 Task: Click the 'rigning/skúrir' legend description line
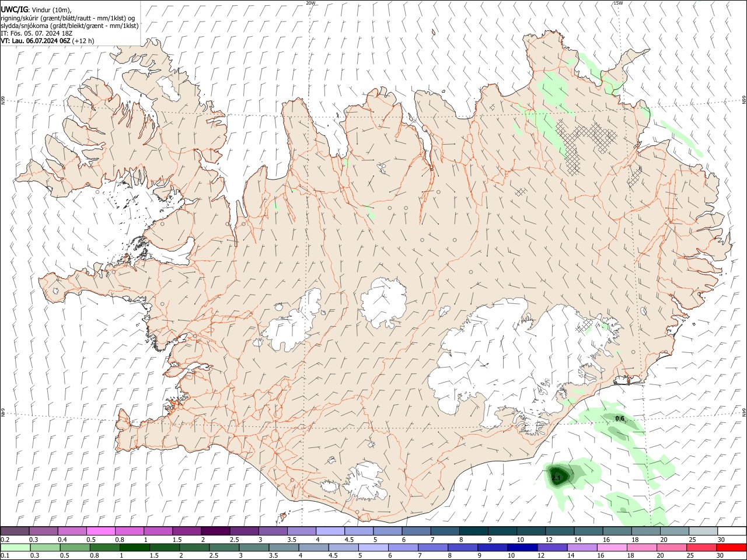click(68, 18)
